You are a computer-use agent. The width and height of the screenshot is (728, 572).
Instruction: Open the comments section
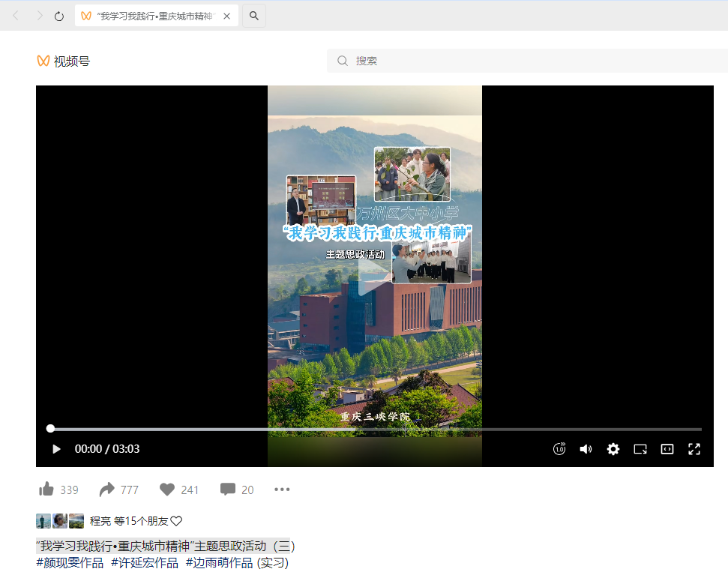228,490
